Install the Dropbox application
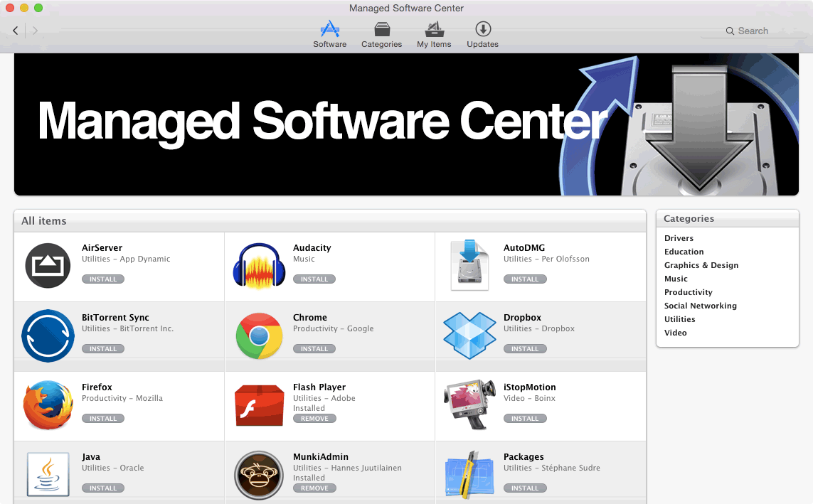 [525, 349]
